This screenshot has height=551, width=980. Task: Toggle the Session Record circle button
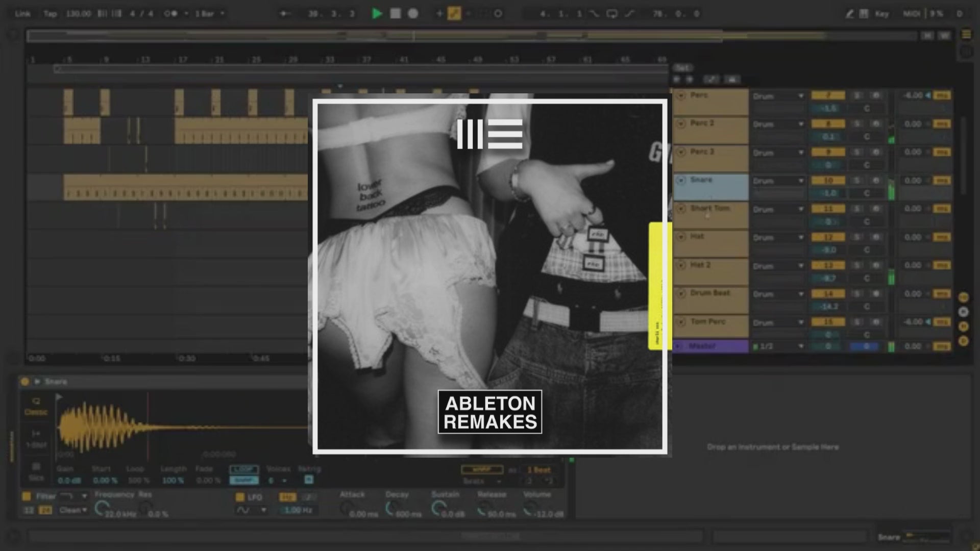coord(498,14)
